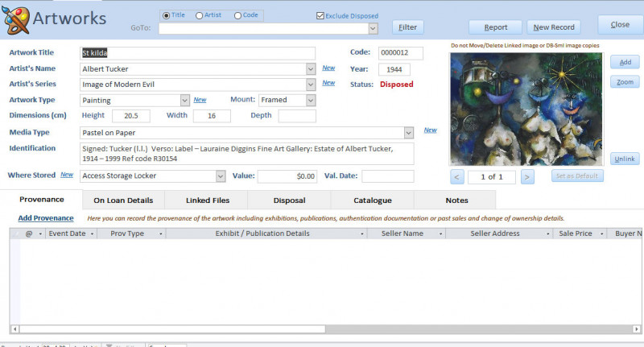Click the Close button
This screenshot has width=644, height=347.
(x=620, y=25)
